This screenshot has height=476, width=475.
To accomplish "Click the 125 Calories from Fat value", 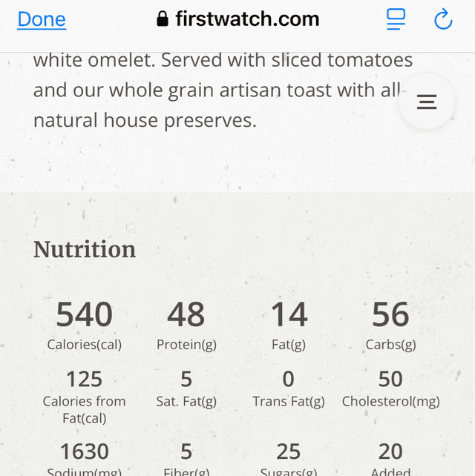I will [85, 379].
